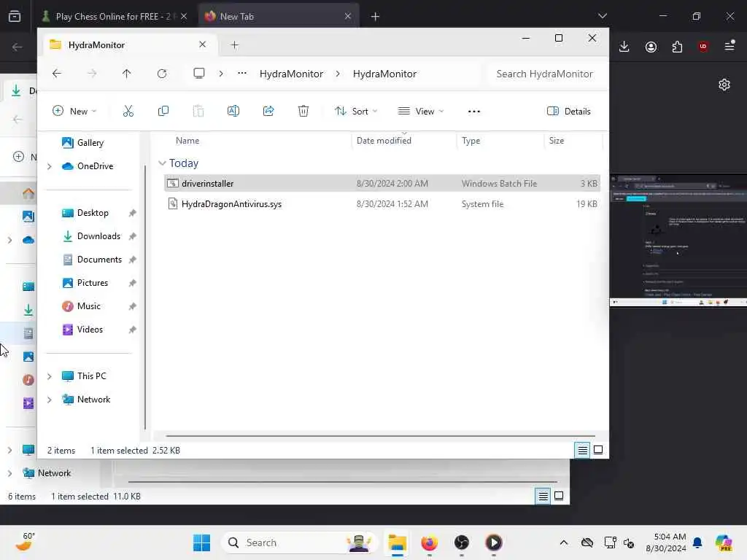Open the browser downloads panel

coord(624,46)
